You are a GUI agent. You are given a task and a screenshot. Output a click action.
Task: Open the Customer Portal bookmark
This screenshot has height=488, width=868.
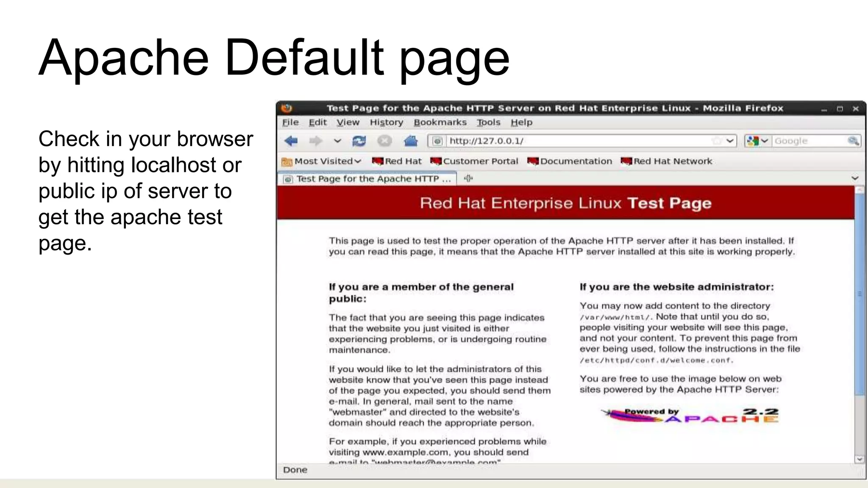pos(474,161)
